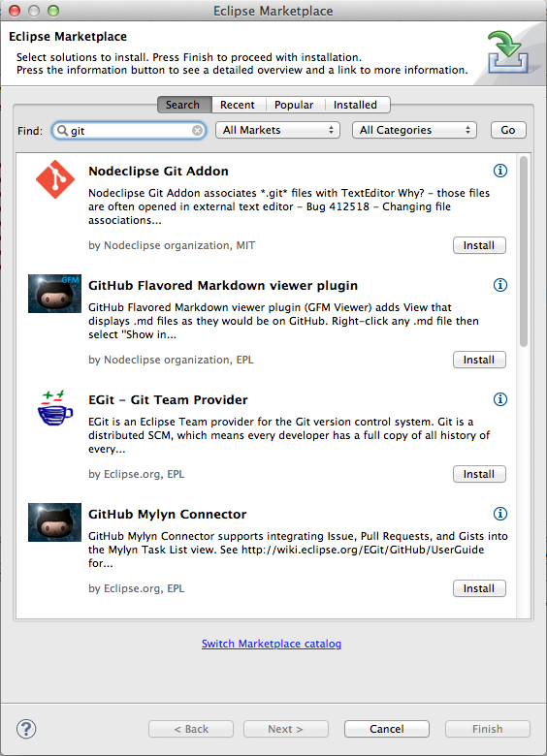
Task: Focus the Find search field
Action: tap(129, 131)
